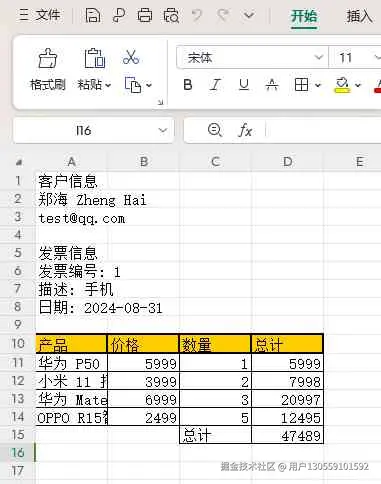Screen dimensions: 381x484
Task: Expand the copy options arrow
Action: [149, 85]
